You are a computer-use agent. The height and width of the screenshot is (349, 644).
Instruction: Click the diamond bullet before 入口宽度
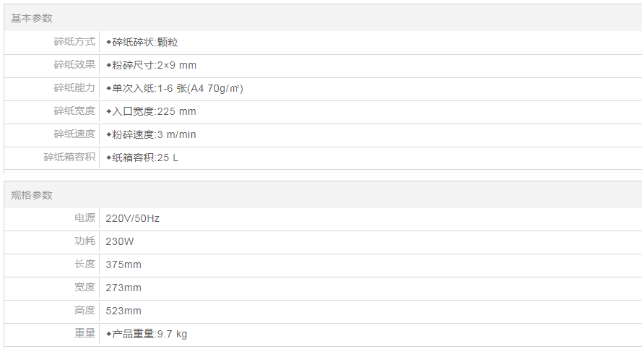click(x=109, y=112)
